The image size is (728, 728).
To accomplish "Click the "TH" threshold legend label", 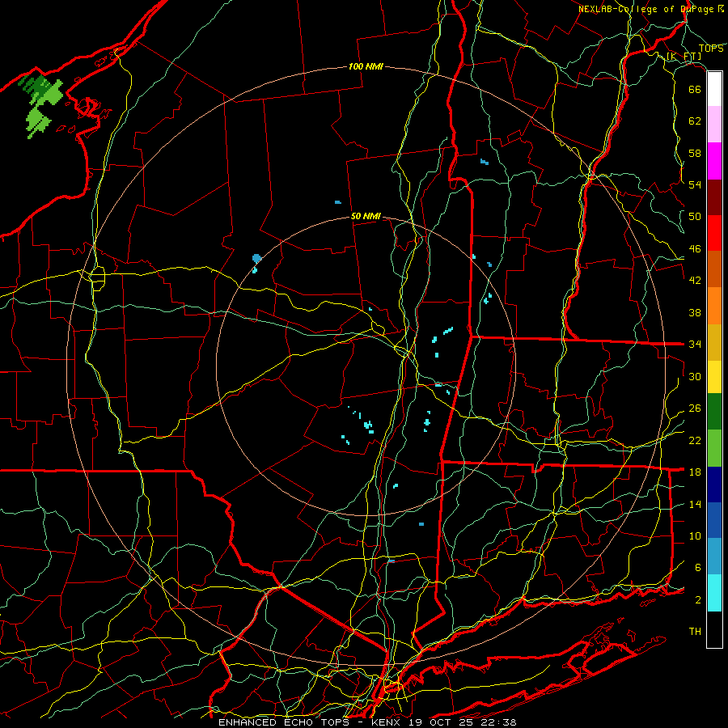I will (695, 632).
